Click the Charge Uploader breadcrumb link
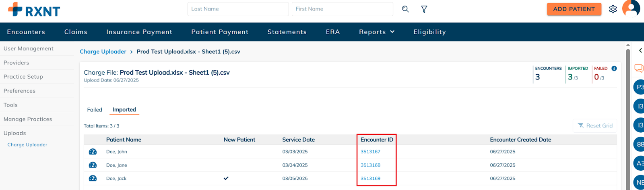Viewport: 644px width, 190px height. (x=103, y=52)
